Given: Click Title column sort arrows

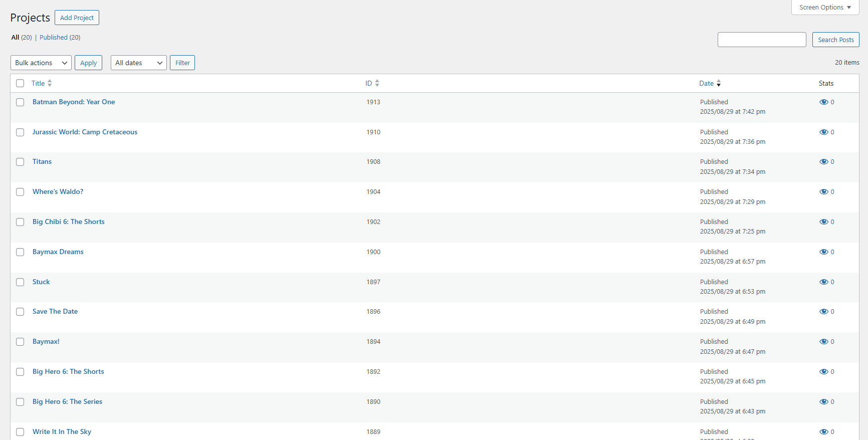Looking at the screenshot, I should (x=50, y=83).
